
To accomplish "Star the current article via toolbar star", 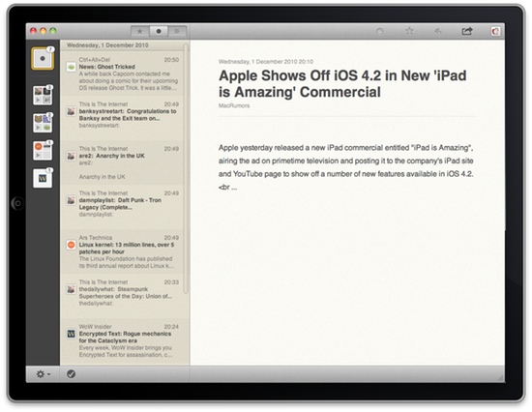I will (409, 31).
